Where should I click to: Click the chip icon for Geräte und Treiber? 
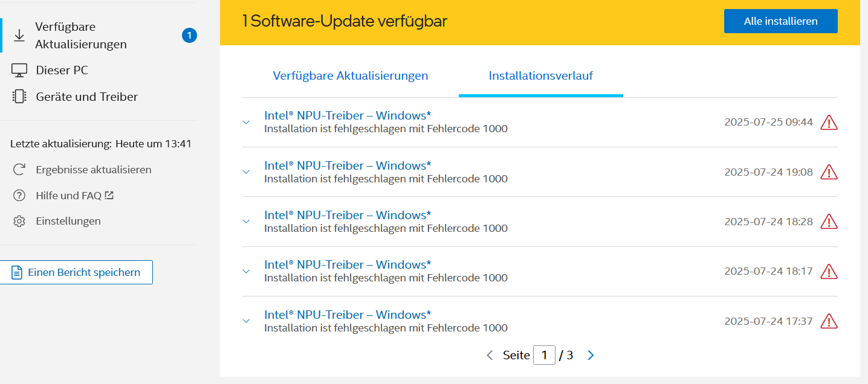point(19,97)
